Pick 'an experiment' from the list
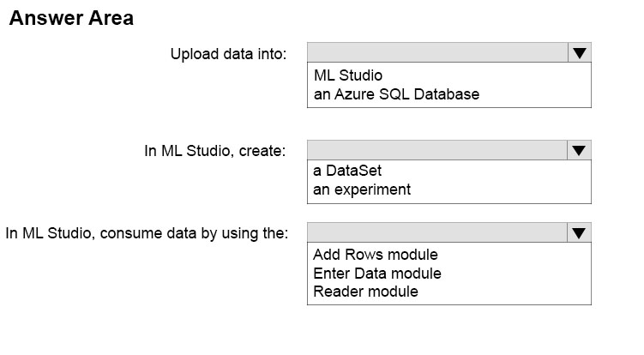 tap(361, 190)
